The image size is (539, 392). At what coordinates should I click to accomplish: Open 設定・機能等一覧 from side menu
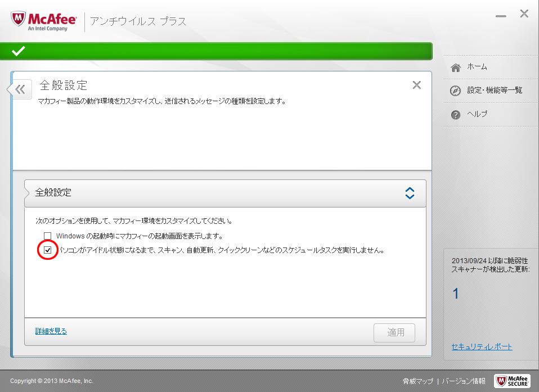point(495,90)
